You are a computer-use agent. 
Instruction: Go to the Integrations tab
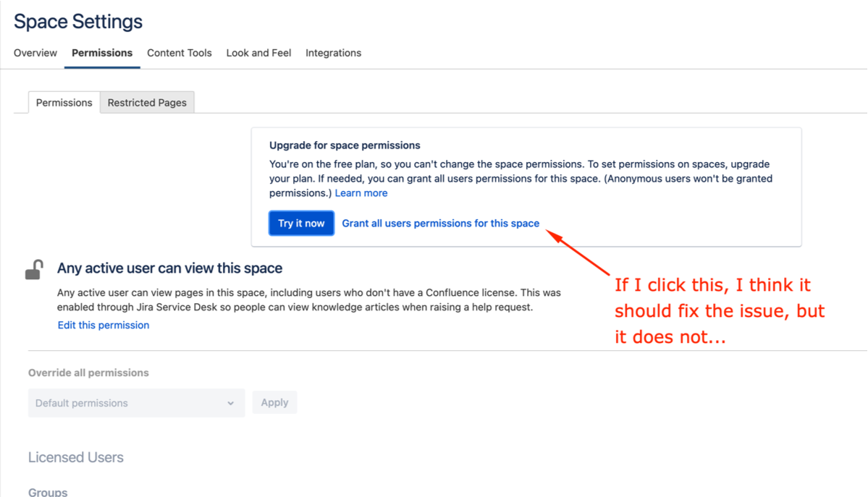[333, 53]
